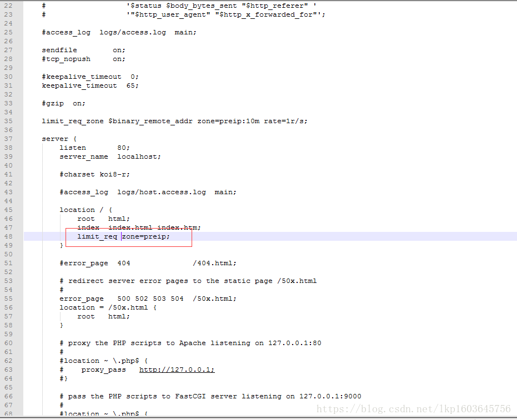Click '# proxy the PHP scripts to Apache' comment
This screenshot has height=420, width=517.
[x=190, y=343]
